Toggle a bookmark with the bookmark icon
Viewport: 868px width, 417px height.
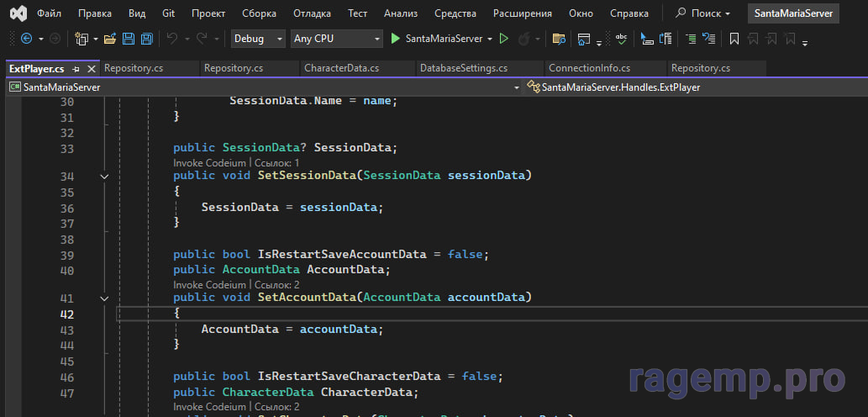pos(734,39)
